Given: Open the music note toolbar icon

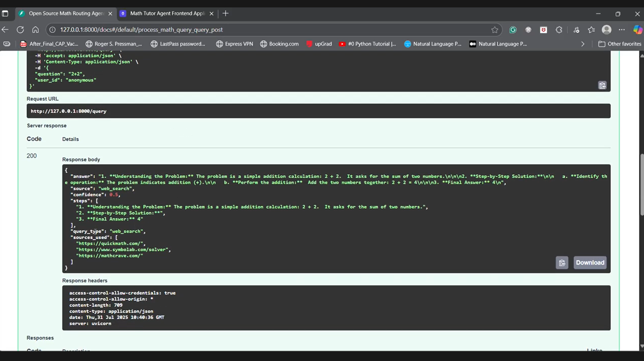Looking at the screenshot, I should (x=576, y=30).
